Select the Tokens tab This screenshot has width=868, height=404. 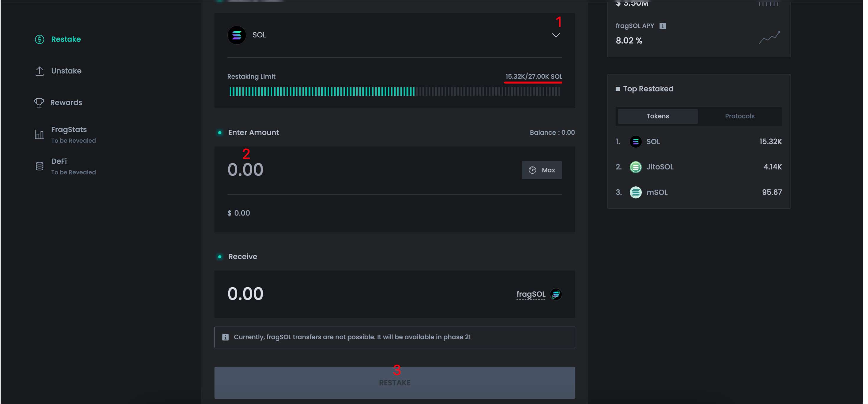click(x=657, y=116)
